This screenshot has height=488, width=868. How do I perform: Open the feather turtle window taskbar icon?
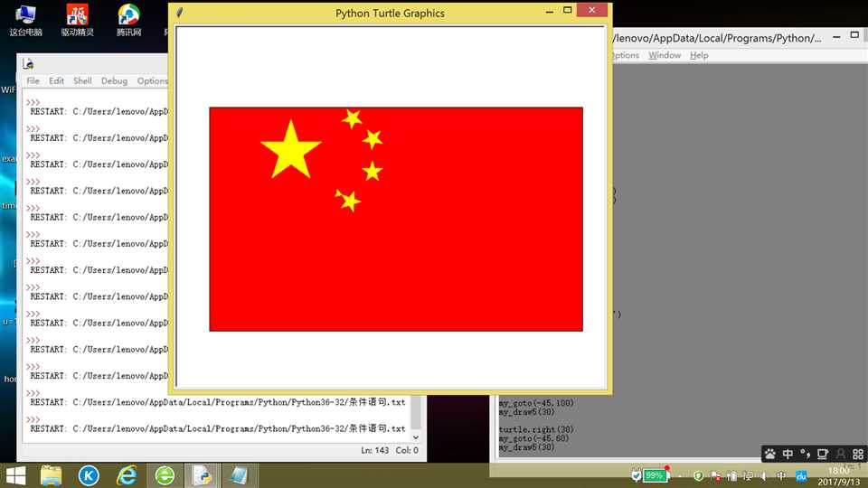[239, 475]
